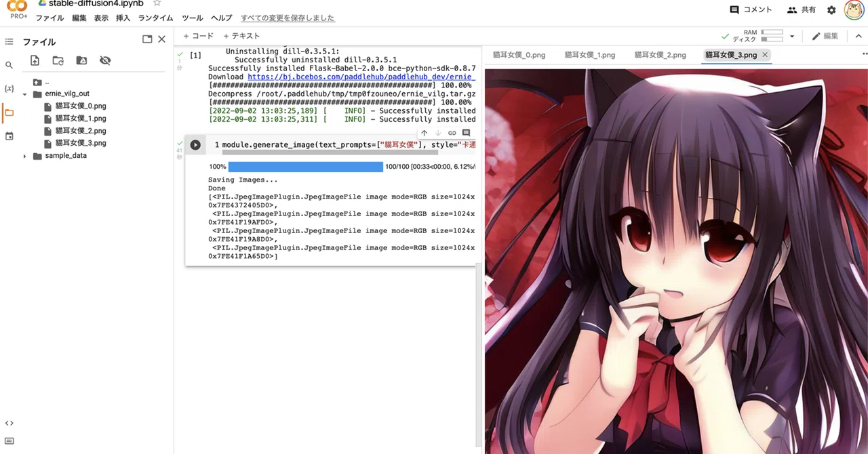Copy link to cell icon
Viewport: 868px width, 454px height.
click(x=452, y=133)
